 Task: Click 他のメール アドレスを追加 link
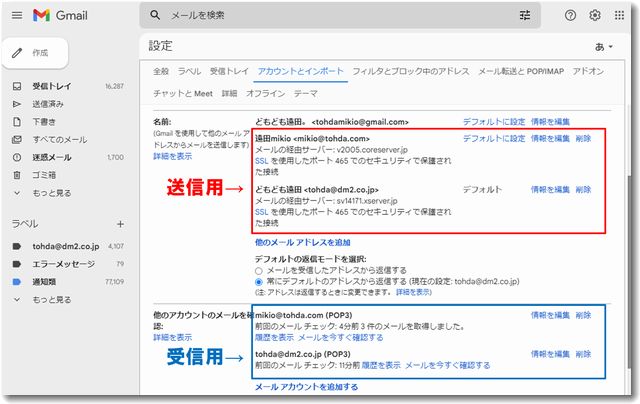(x=302, y=242)
